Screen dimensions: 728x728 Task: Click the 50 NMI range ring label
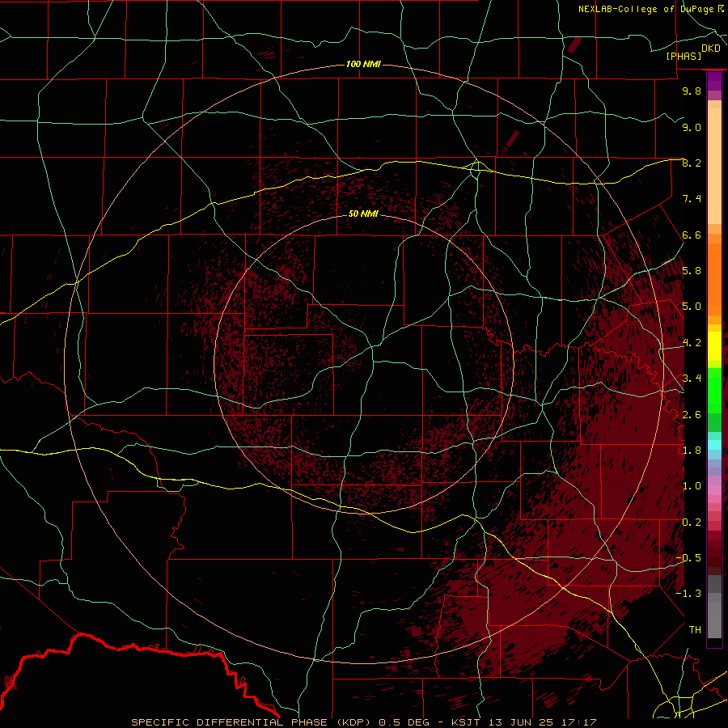(363, 214)
